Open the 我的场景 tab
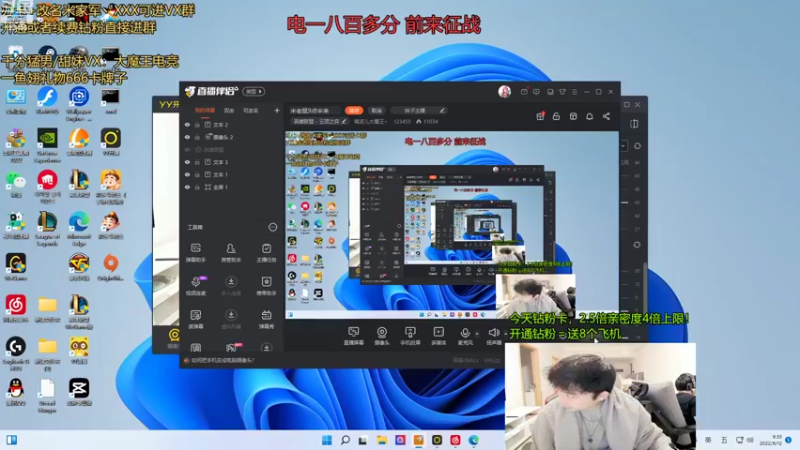 205,110
